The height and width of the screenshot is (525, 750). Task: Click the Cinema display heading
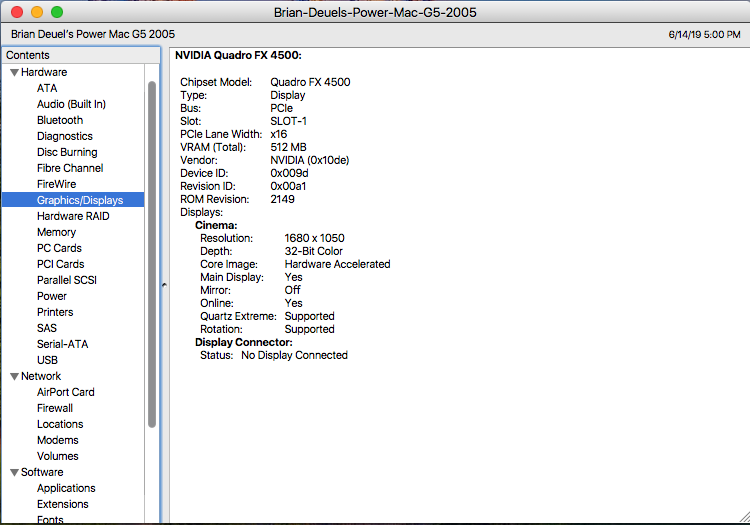(x=216, y=225)
